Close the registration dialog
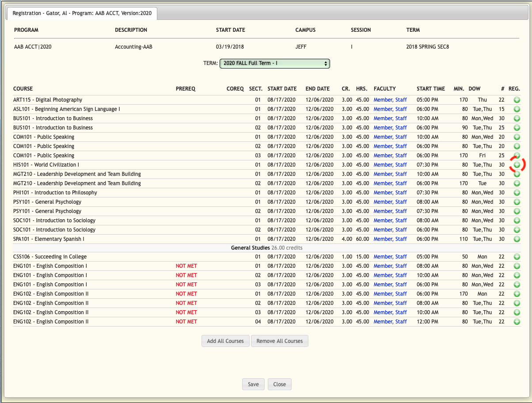Screen dimensions: 532x403 [x=279, y=384]
